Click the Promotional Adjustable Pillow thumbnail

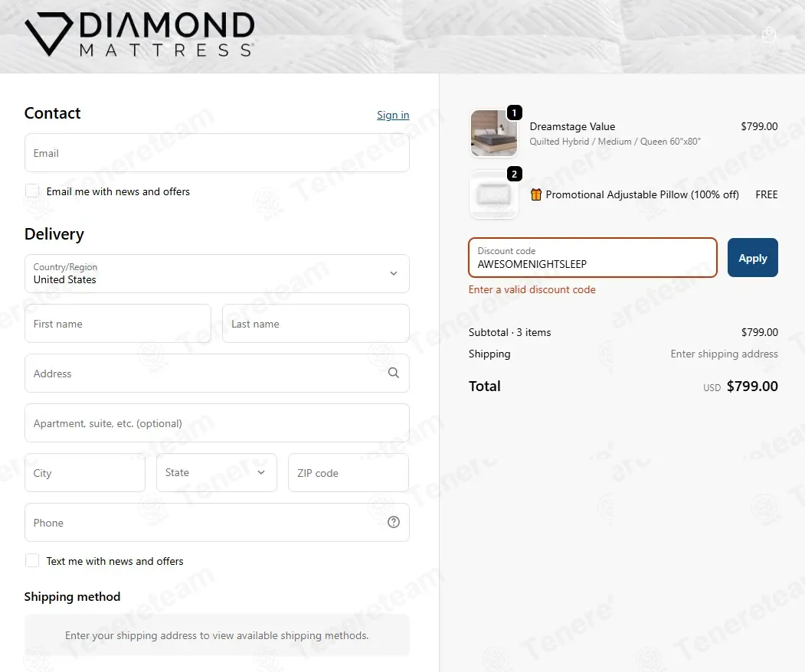494,195
